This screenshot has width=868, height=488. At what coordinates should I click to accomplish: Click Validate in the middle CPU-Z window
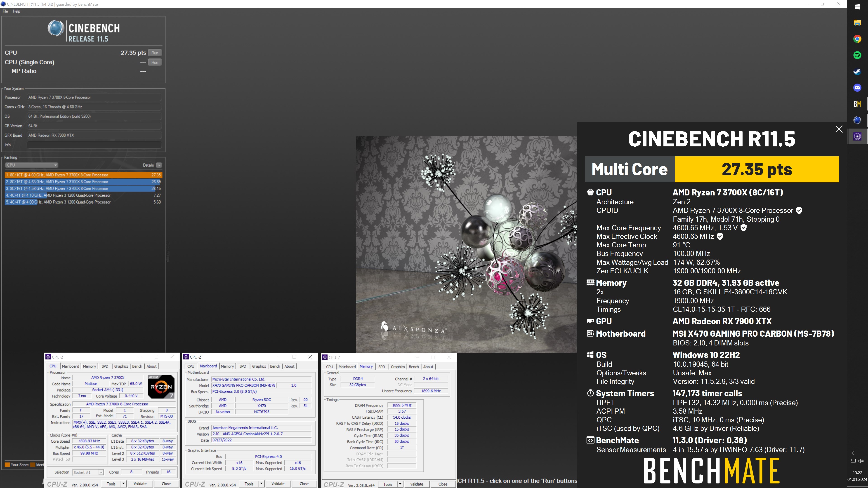tap(278, 484)
